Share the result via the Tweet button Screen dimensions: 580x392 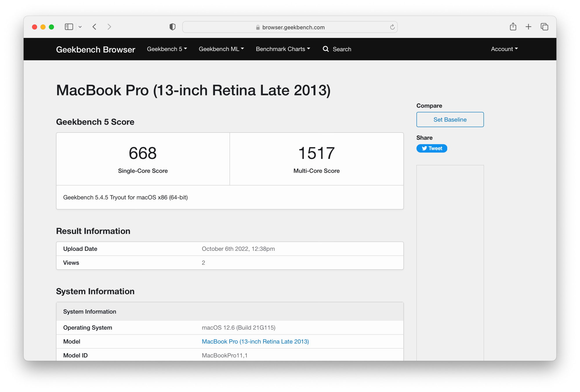432,148
